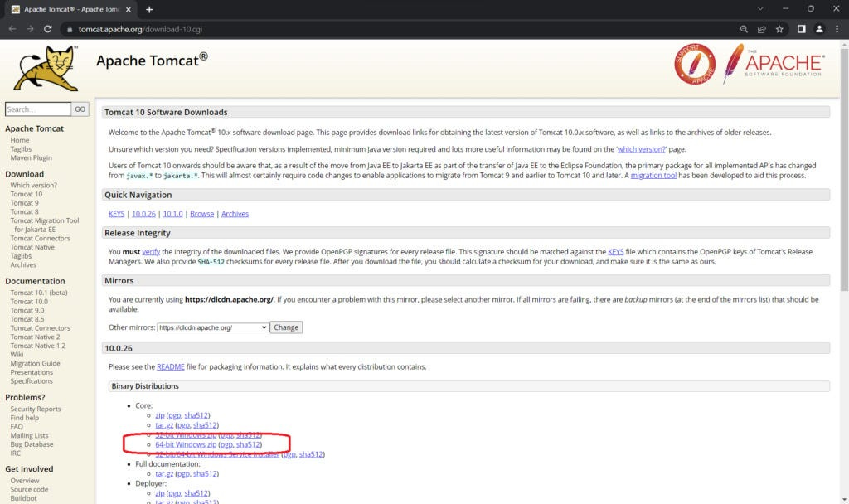Reload the page with the refresh icon
The width and height of the screenshot is (849, 504).
coord(47,29)
